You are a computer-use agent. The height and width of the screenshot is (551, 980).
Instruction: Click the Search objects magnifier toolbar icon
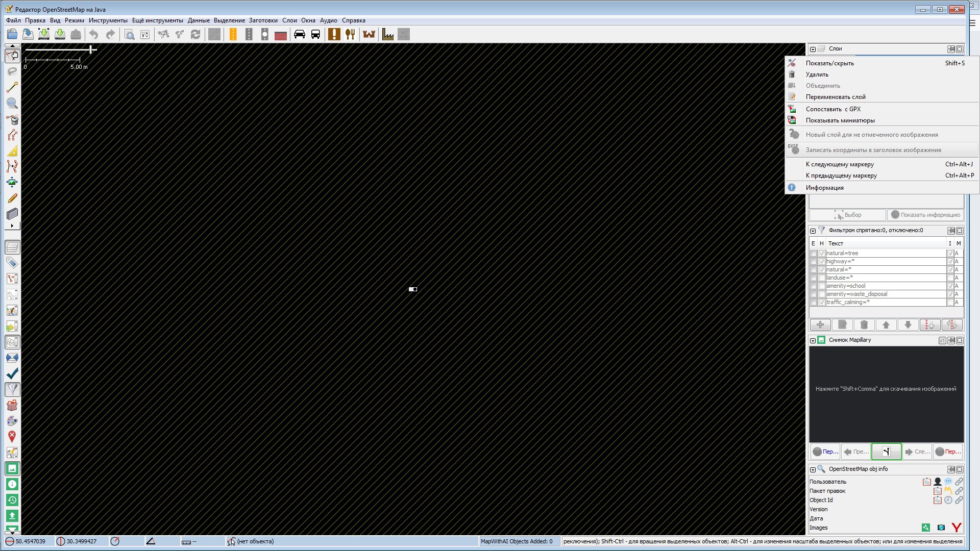pos(130,35)
